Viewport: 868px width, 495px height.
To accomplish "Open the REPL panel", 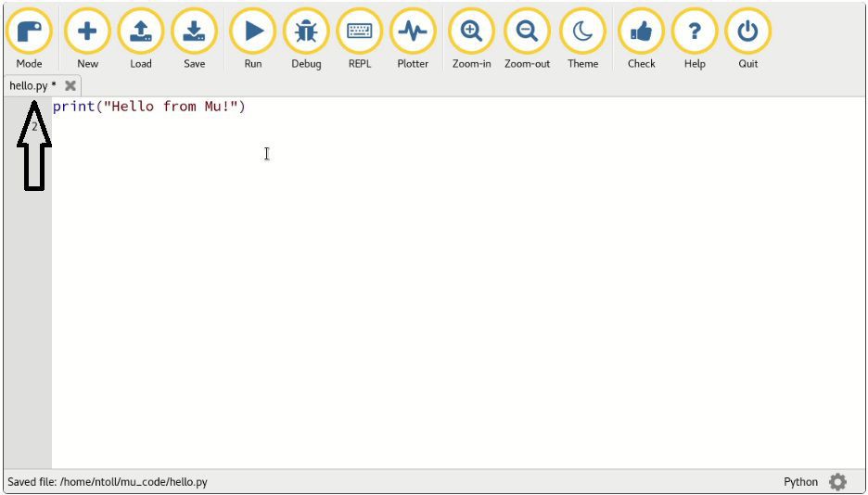I will (x=360, y=39).
